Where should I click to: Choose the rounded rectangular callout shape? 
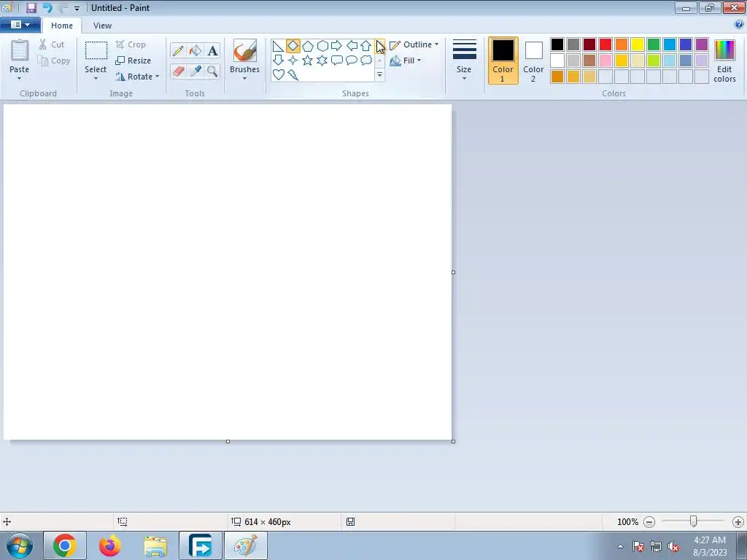pyautogui.click(x=337, y=60)
